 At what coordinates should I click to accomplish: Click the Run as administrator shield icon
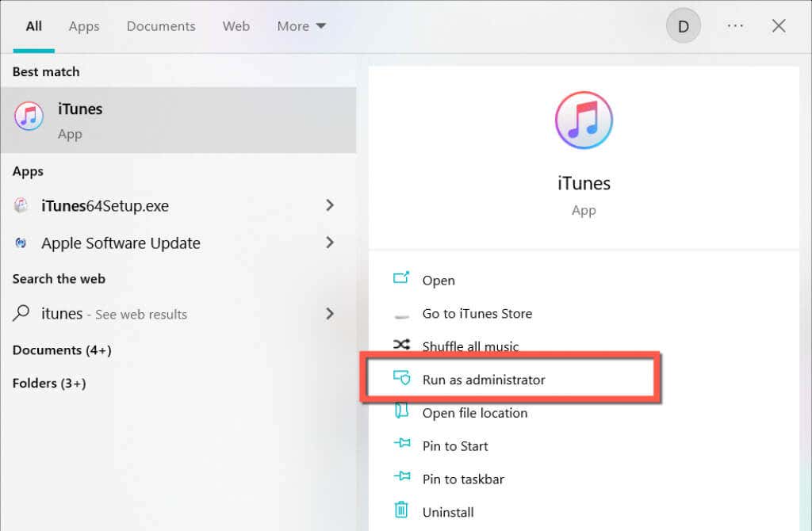[403, 380]
